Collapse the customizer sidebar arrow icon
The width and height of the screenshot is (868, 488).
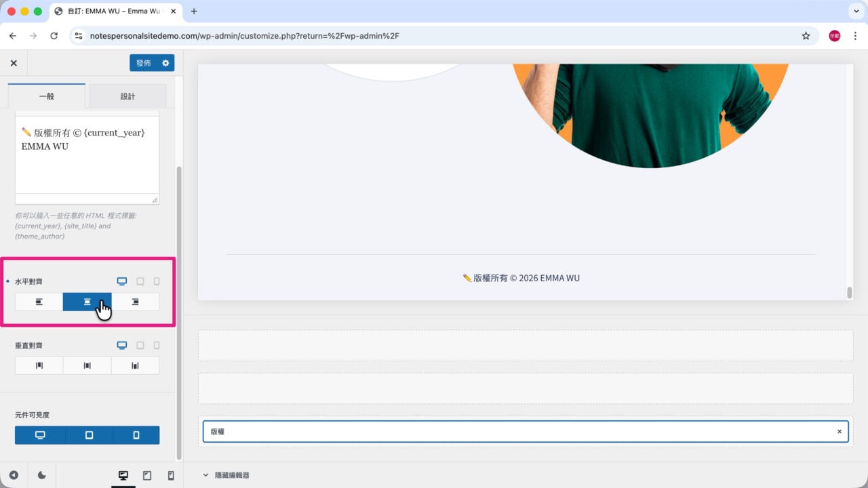point(14,475)
